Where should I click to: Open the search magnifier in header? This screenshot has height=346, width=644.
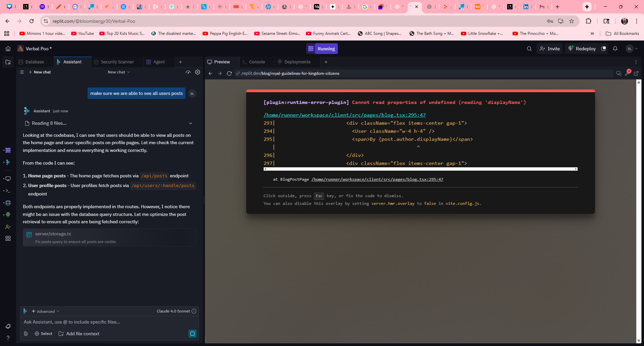[529, 49]
